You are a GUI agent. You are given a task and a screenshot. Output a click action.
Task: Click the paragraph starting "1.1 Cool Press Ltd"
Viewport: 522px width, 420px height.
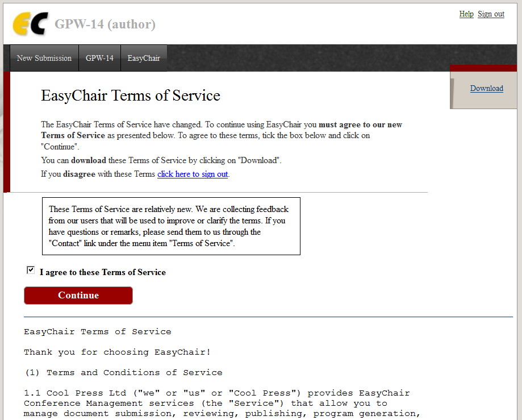click(216, 403)
